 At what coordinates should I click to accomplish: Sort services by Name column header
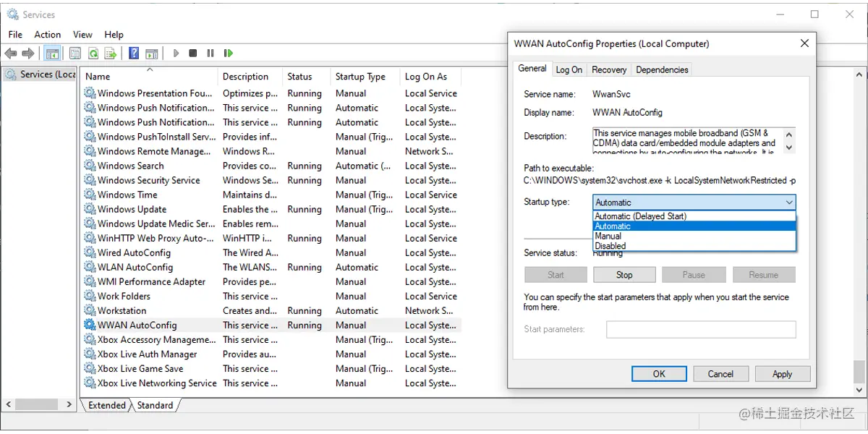tap(150, 76)
